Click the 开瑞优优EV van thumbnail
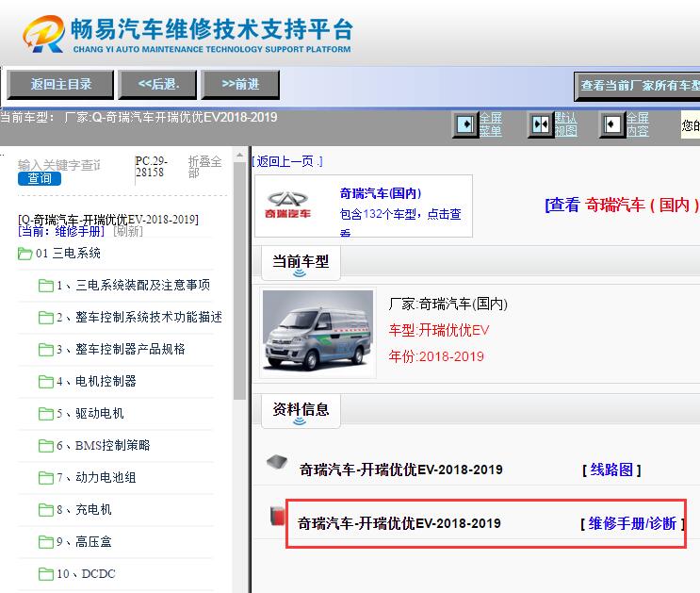Image resolution: width=700 pixels, height=593 pixels. click(317, 331)
